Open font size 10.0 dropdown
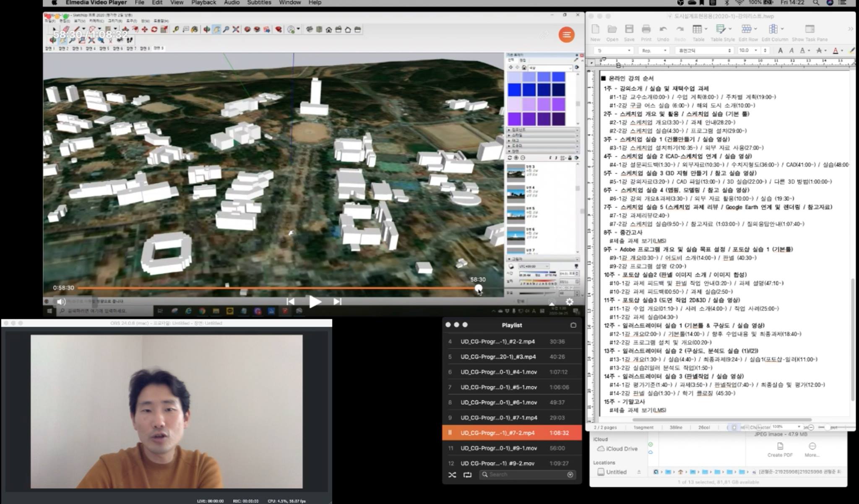The width and height of the screenshot is (859, 504). [x=756, y=50]
